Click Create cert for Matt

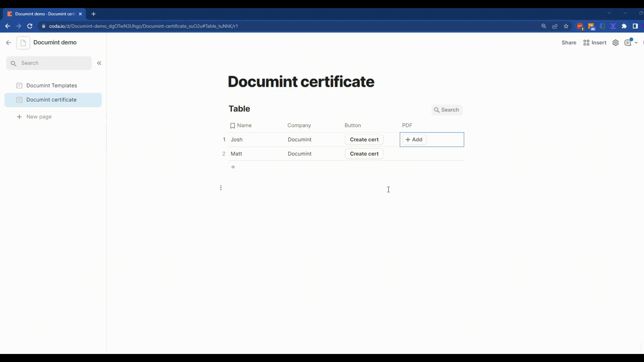click(364, 154)
